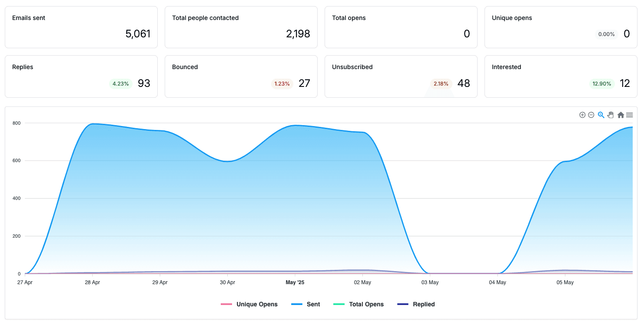Toggle the Replied legend series

click(x=416, y=304)
